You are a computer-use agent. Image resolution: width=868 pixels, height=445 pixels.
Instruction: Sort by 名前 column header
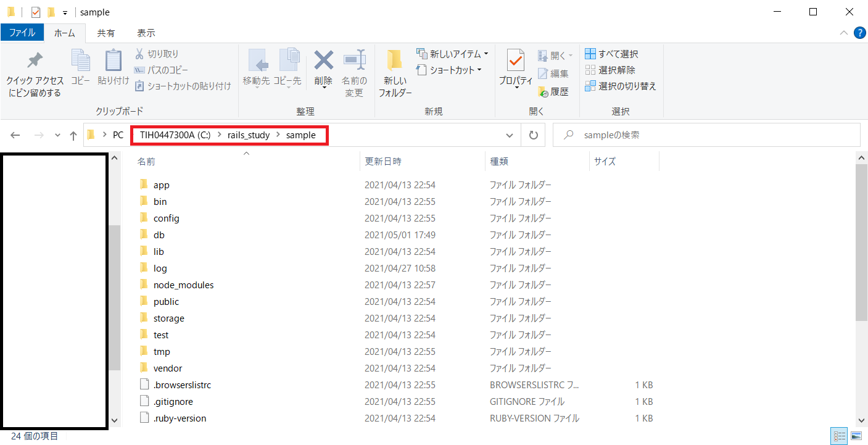[146, 162]
